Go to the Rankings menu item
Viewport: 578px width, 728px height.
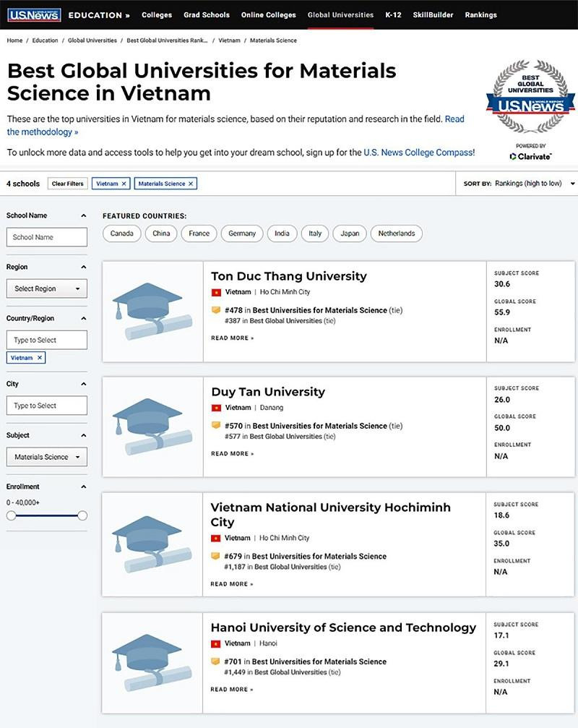click(x=480, y=14)
